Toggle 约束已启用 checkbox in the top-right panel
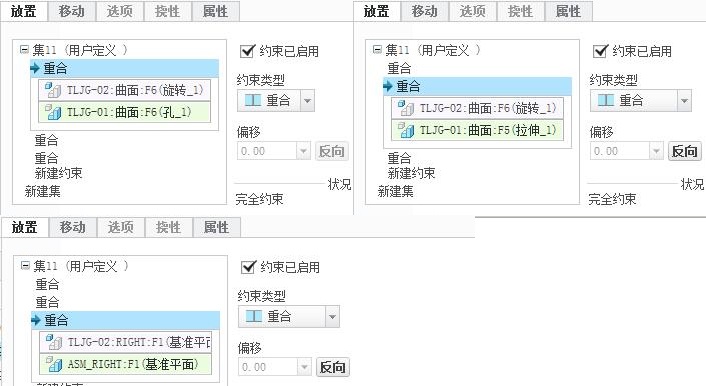706x386 pixels. pos(601,51)
